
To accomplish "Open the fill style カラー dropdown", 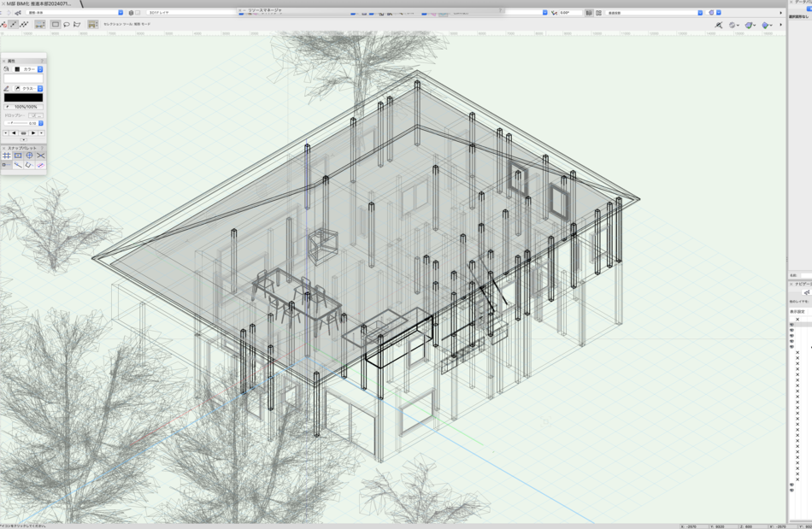I will [x=39, y=68].
